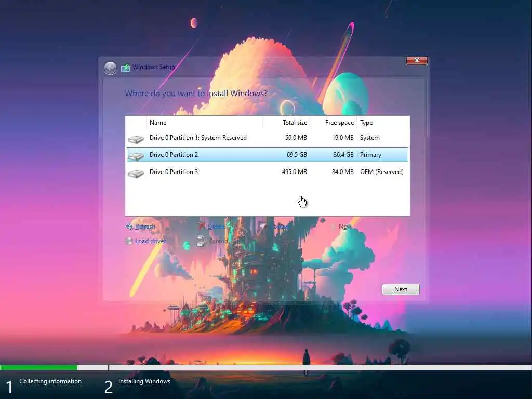Click the back arrow in Windows Setup
The height and width of the screenshot is (399, 532).
[110, 68]
